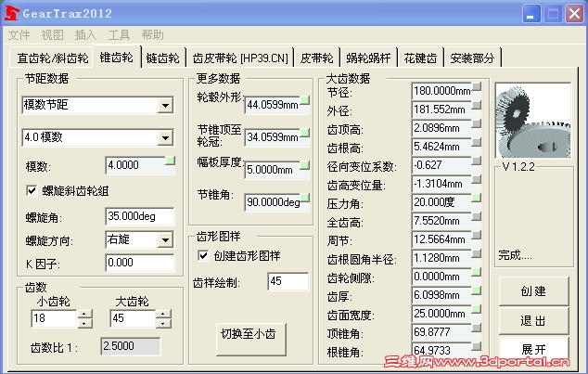The image size is (588, 374).
Task: Open the 蜗轮蜗杆 tab
Action: point(368,58)
